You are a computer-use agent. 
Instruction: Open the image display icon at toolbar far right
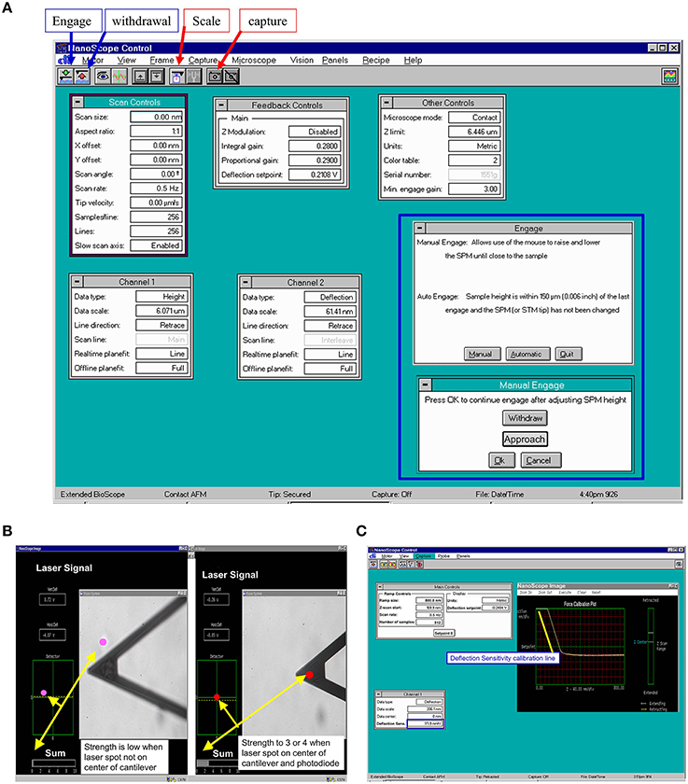click(x=669, y=77)
